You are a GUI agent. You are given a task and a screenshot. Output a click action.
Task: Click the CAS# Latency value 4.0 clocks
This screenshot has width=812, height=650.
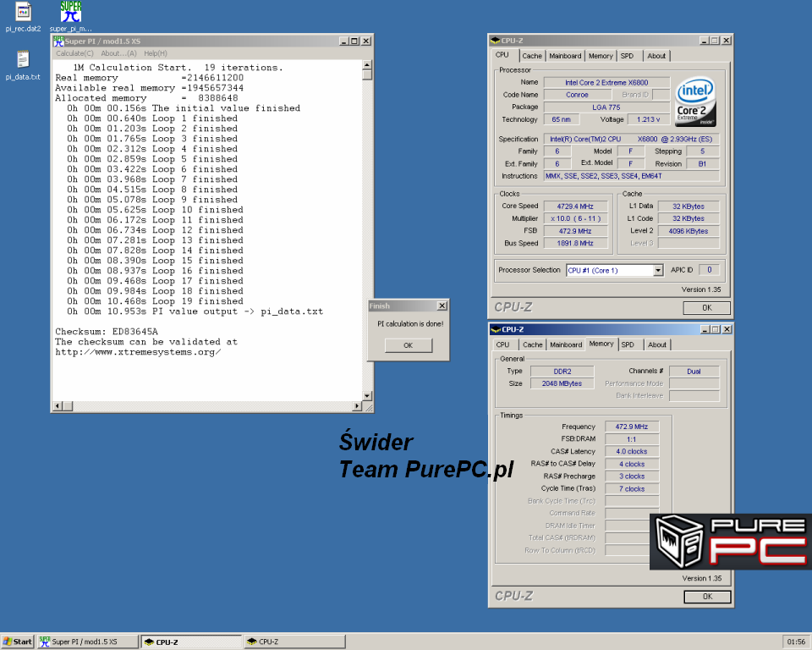(x=632, y=451)
